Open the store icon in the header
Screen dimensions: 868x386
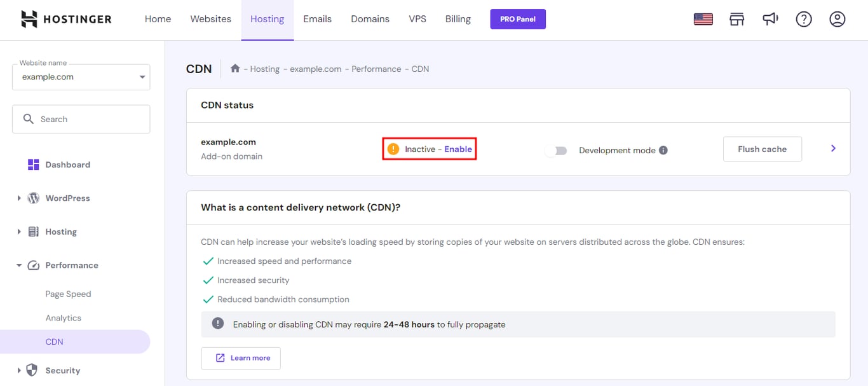point(736,19)
